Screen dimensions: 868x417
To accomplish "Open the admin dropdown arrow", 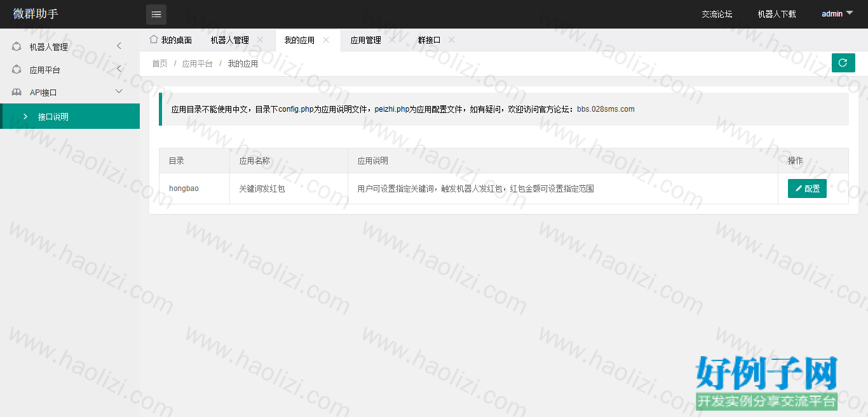I will (x=850, y=13).
